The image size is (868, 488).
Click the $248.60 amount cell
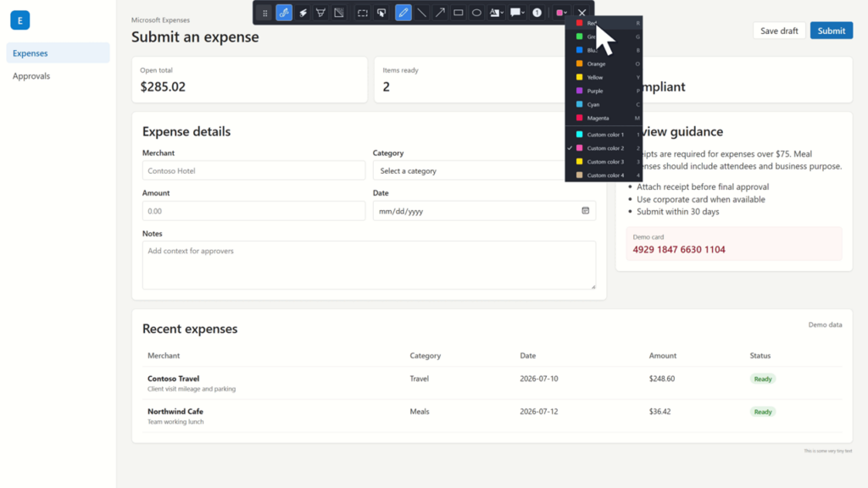[x=661, y=379]
